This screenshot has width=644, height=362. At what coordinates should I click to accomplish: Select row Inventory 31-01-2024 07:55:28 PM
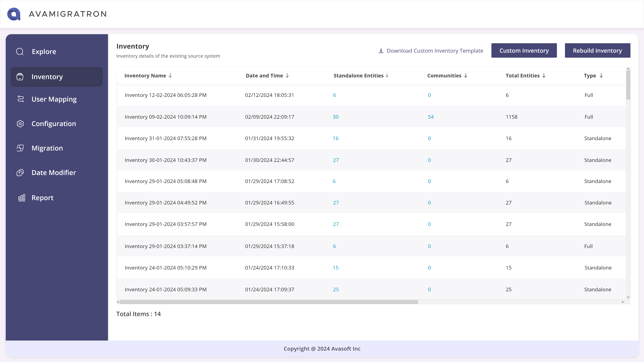(371, 138)
